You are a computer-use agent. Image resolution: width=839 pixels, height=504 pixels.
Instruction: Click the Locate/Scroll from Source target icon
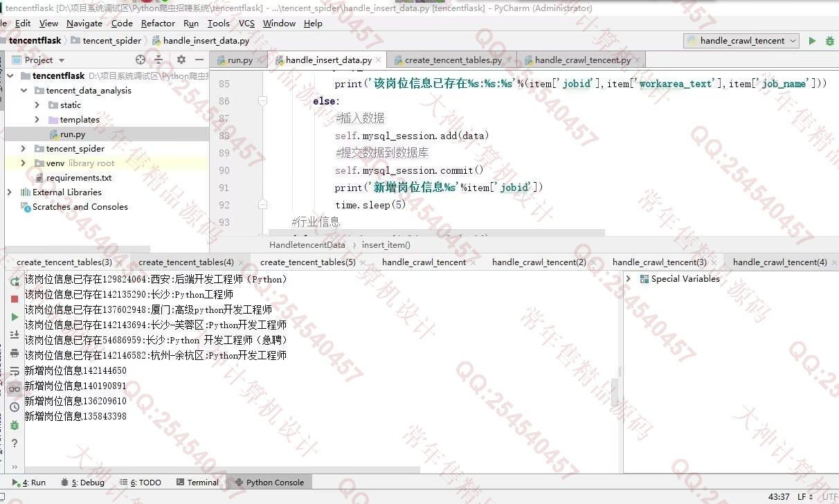pos(141,60)
